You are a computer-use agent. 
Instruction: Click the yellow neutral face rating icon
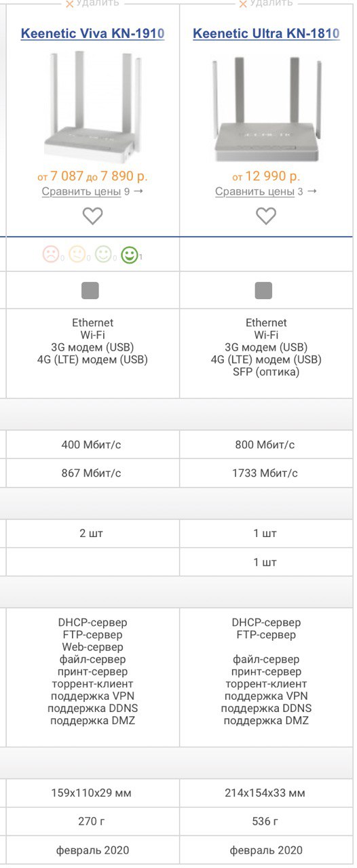coord(77,254)
